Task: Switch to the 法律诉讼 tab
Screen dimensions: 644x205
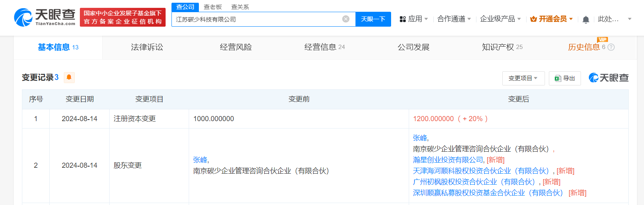Action: point(147,47)
